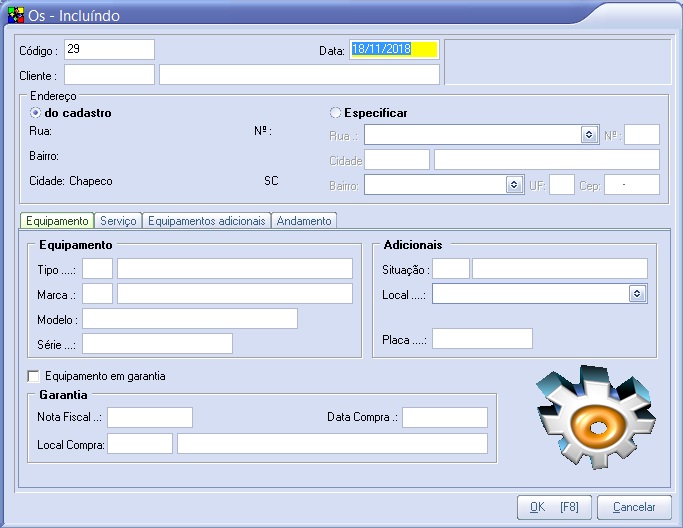Click the Nota Fiscal field
The image size is (683, 528).
[x=149, y=417]
